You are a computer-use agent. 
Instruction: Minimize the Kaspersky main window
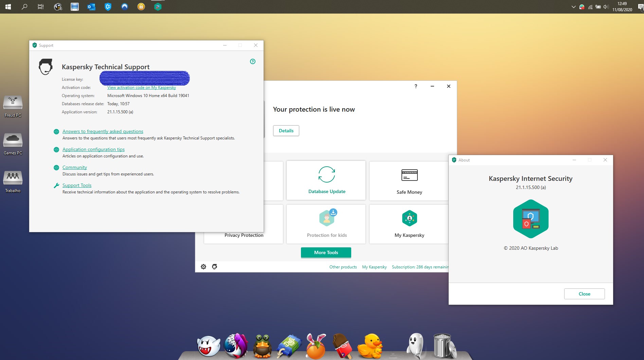(x=432, y=86)
